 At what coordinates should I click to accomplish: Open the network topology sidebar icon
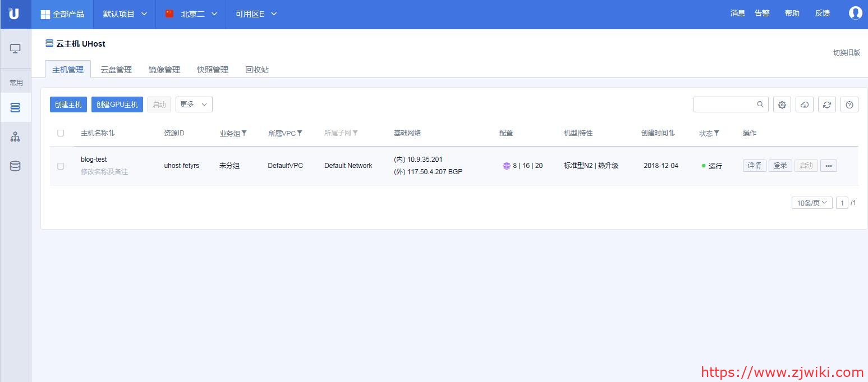[x=15, y=137]
